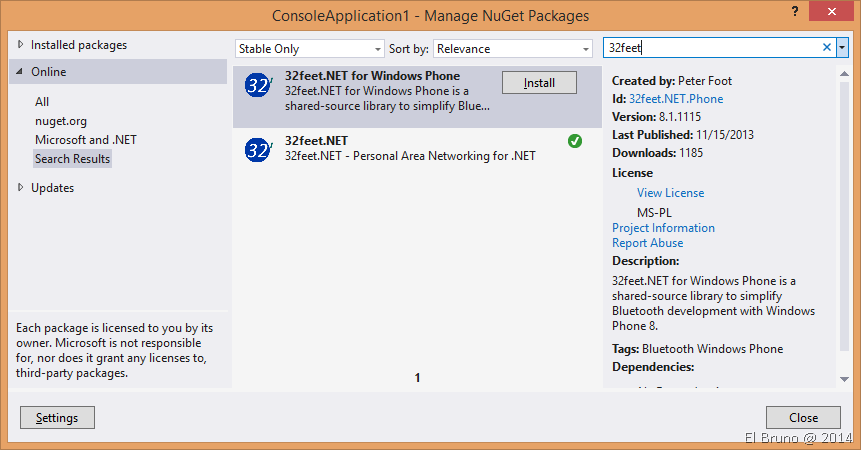Select the All source under Online

[42, 102]
